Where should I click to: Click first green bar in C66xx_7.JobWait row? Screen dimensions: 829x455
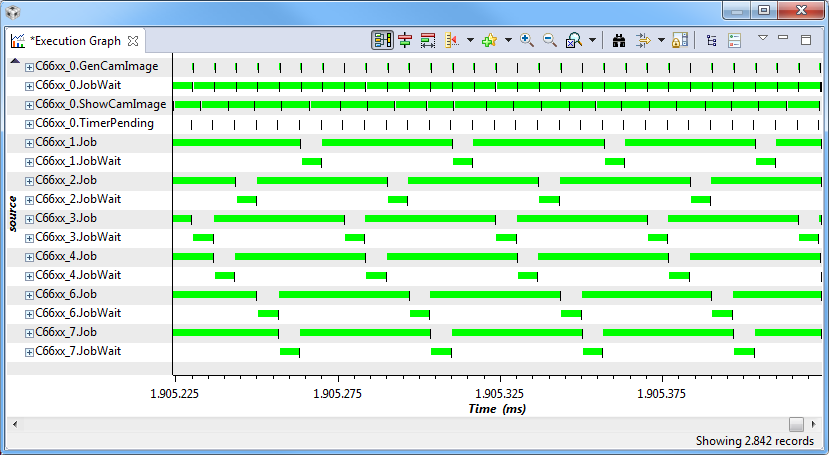pyautogui.click(x=290, y=352)
